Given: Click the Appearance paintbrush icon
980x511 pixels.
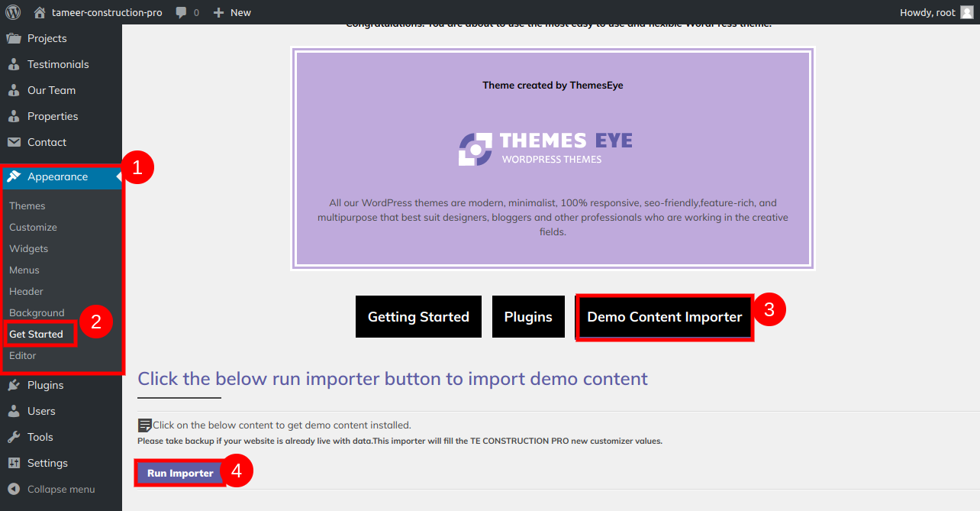Looking at the screenshot, I should click(13, 176).
